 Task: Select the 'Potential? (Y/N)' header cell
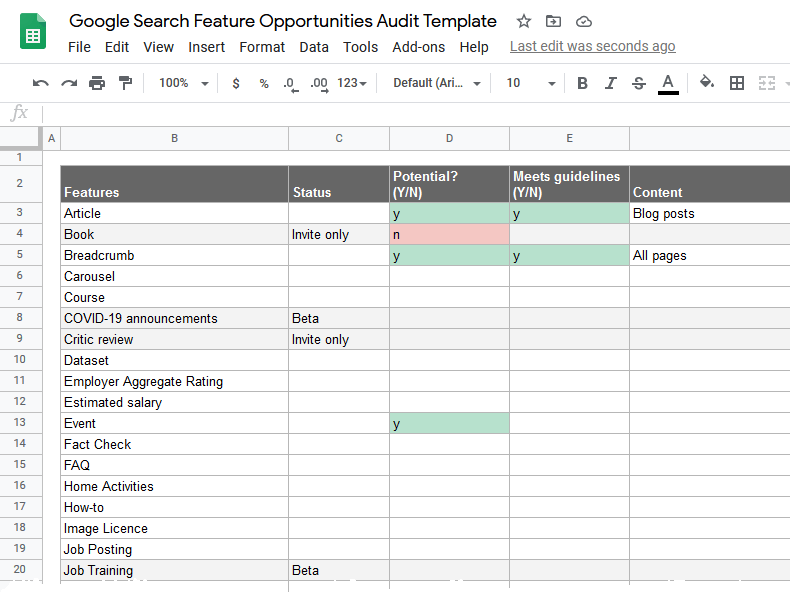pyautogui.click(x=449, y=184)
